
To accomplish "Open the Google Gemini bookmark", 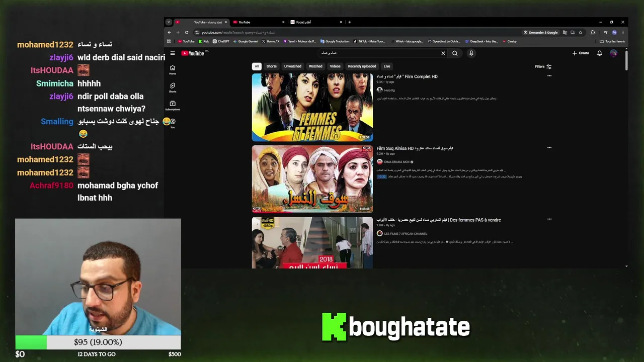I will pyautogui.click(x=246, y=41).
